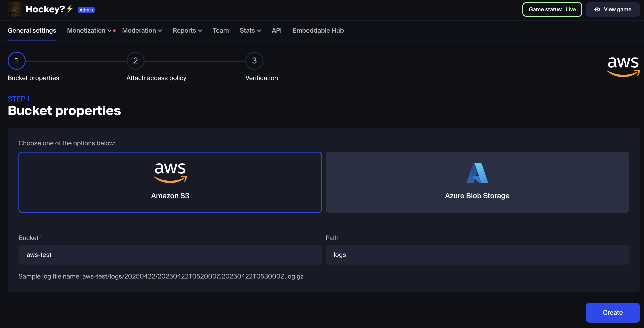This screenshot has width=644, height=328.
Task: Click step circle 1 for Bucket properties
Action: [x=16, y=61]
